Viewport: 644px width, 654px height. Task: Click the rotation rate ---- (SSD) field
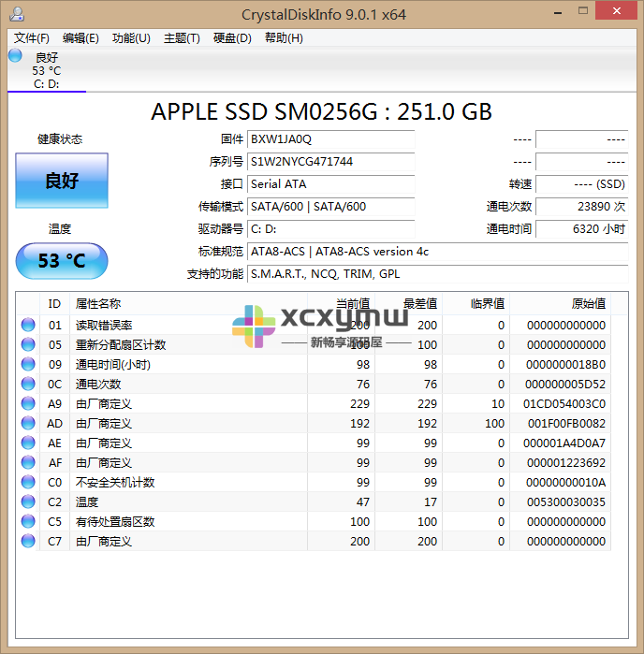pos(582,184)
